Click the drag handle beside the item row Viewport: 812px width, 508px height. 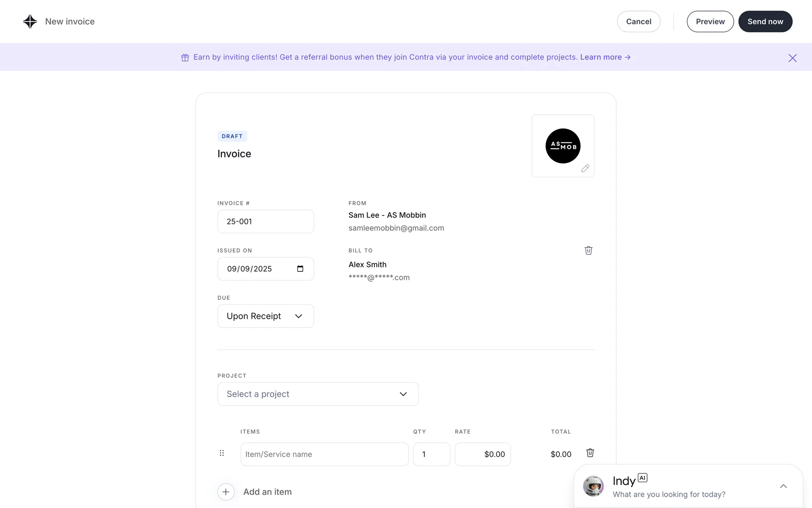[222, 453]
